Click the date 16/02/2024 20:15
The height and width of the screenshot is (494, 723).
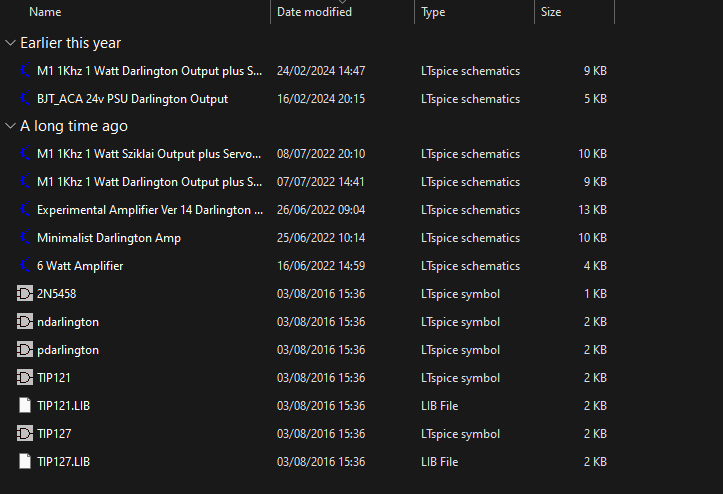pos(321,99)
